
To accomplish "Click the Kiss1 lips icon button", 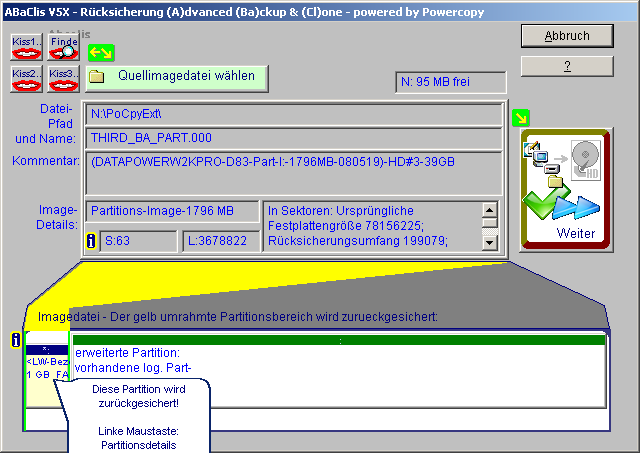I will 27,47.
